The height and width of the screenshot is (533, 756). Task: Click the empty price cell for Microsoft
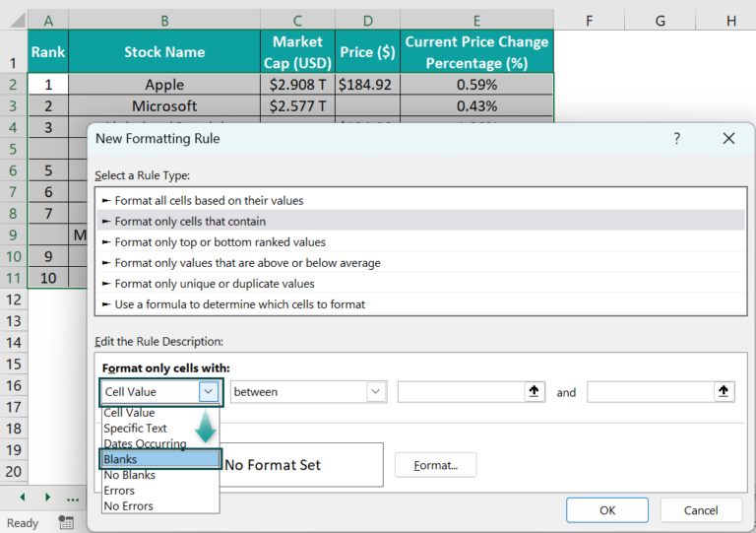(367, 105)
